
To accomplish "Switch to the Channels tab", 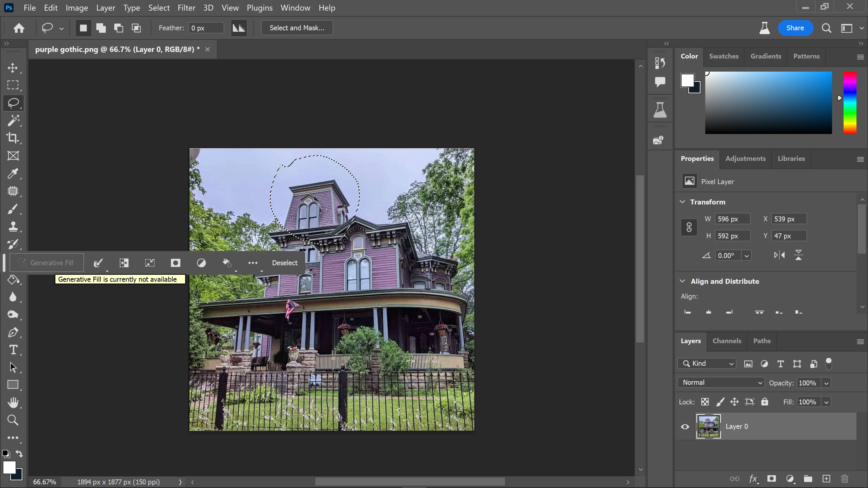I will [727, 341].
